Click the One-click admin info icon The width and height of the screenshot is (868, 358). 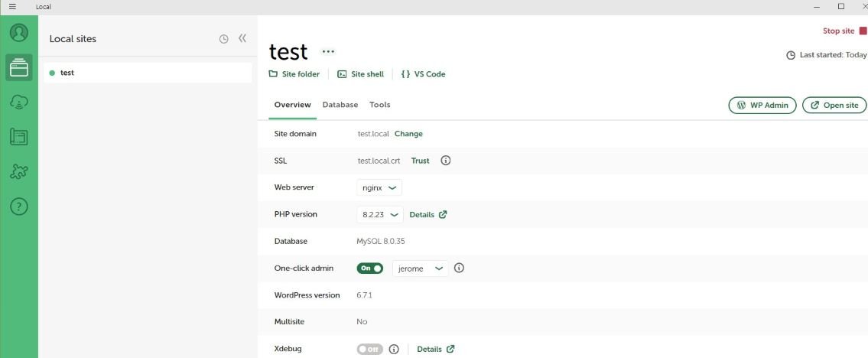(x=459, y=268)
